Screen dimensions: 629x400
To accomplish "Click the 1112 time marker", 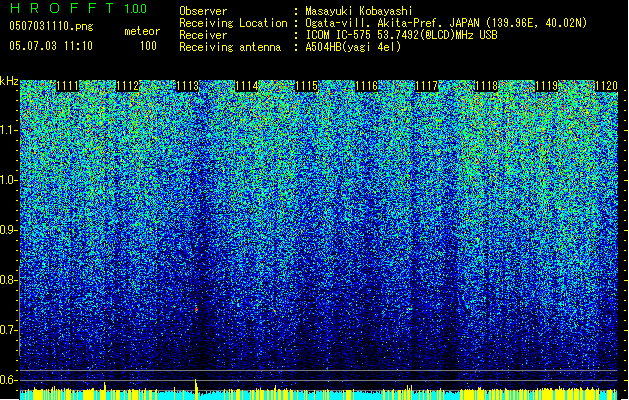I will [x=127, y=86].
